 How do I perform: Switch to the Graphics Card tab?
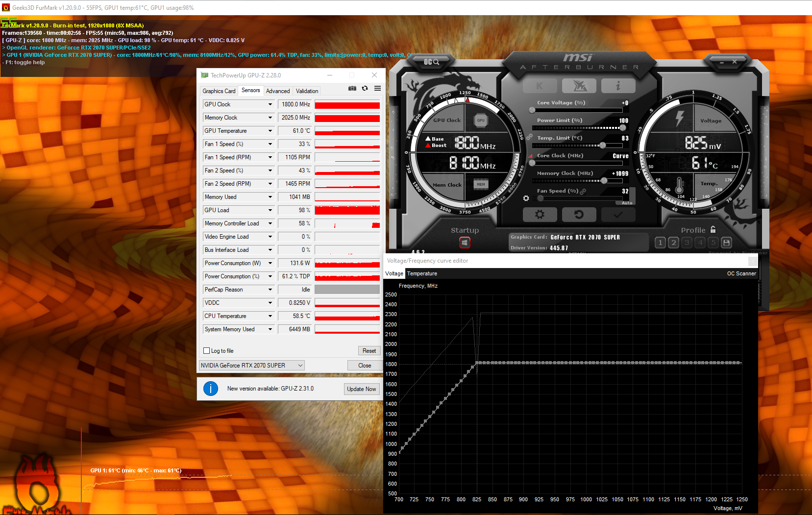click(219, 91)
